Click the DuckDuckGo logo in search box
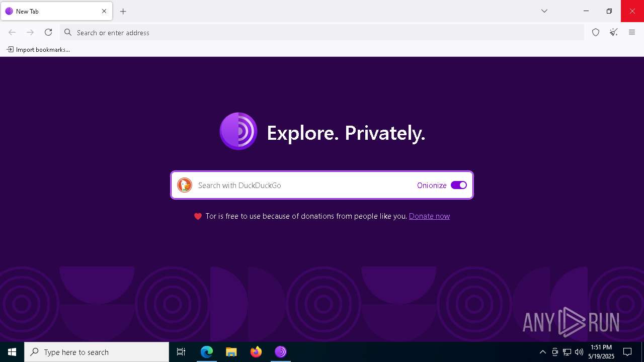The image size is (644, 362). click(185, 185)
